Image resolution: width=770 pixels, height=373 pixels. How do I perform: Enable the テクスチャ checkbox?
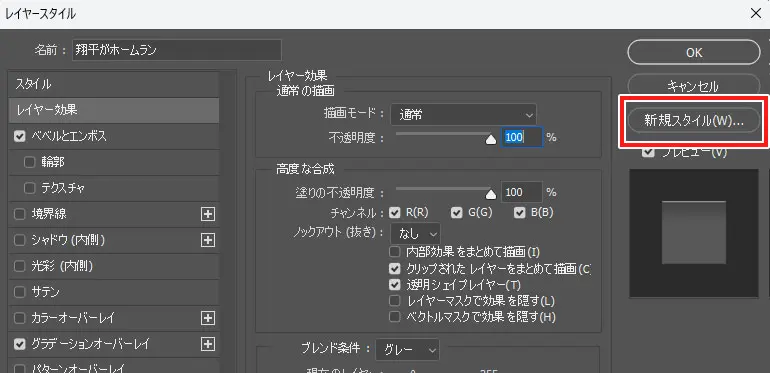(29, 188)
